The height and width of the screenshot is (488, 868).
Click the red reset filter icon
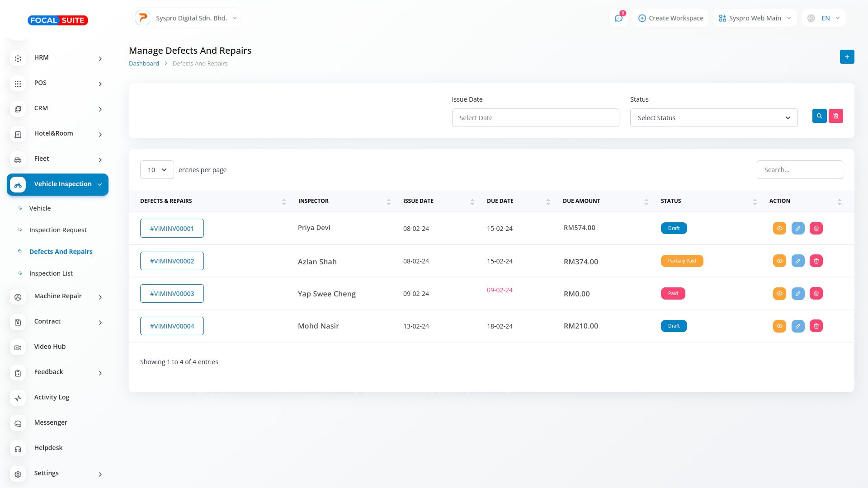835,116
